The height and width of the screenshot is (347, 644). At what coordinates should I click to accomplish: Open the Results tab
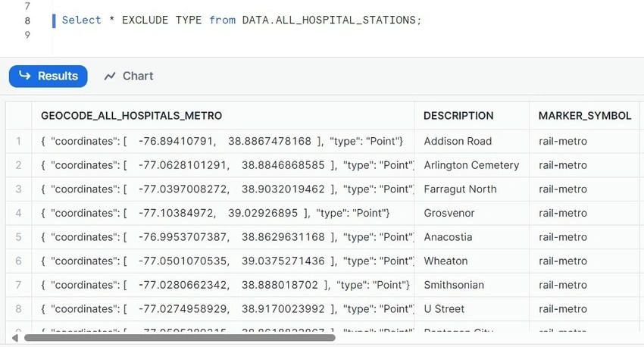click(x=48, y=76)
